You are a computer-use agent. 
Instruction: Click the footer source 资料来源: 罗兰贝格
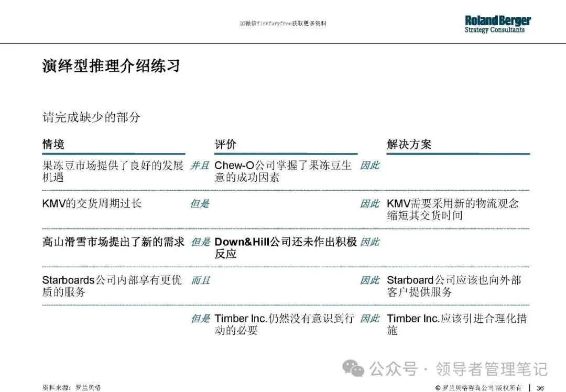pos(71,388)
